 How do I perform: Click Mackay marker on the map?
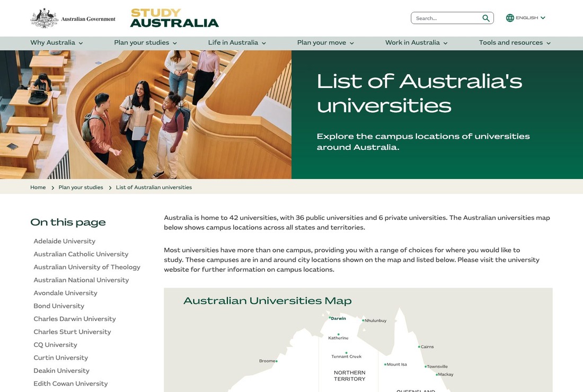pyautogui.click(x=437, y=375)
